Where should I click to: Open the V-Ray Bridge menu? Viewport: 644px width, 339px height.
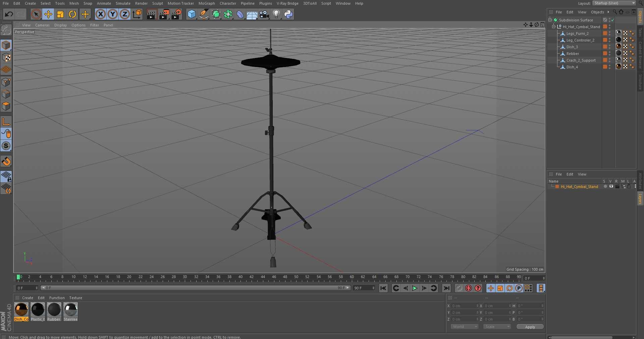tap(287, 3)
